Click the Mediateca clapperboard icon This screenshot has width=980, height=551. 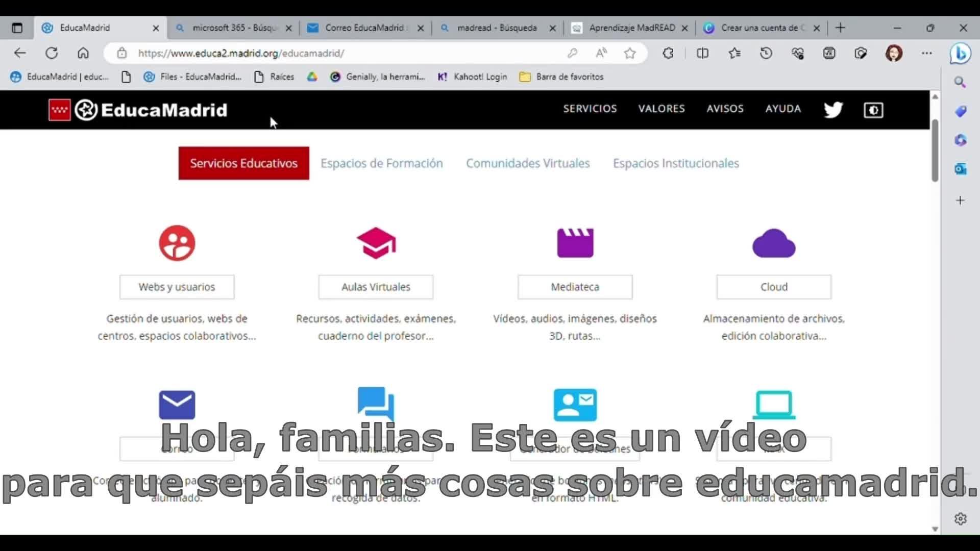coord(575,243)
